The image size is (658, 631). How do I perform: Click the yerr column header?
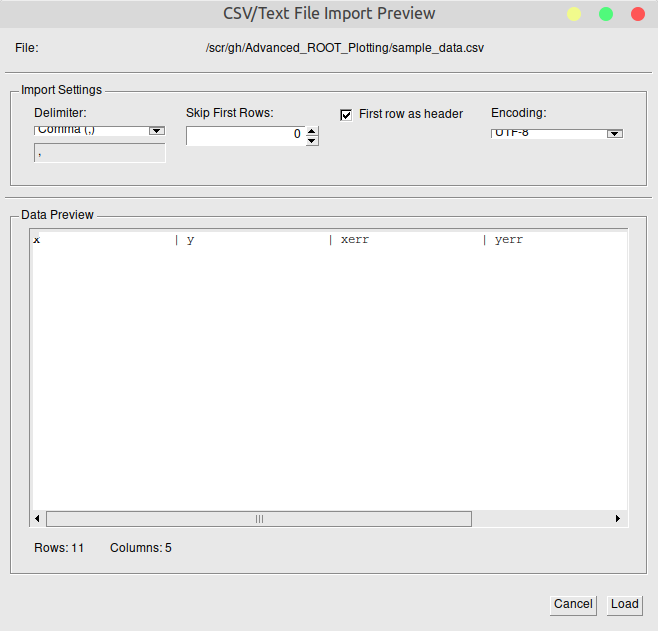pos(509,240)
